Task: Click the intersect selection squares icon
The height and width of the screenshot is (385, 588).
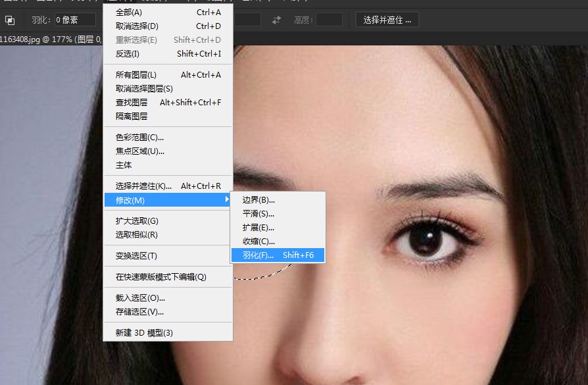Action: click(9, 20)
